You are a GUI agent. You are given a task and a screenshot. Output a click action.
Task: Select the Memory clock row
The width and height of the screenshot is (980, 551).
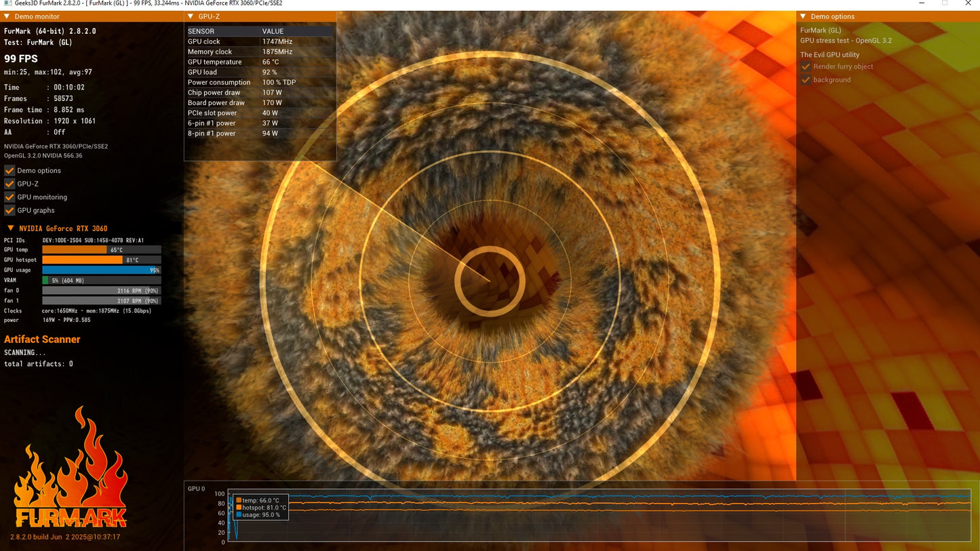click(260, 52)
